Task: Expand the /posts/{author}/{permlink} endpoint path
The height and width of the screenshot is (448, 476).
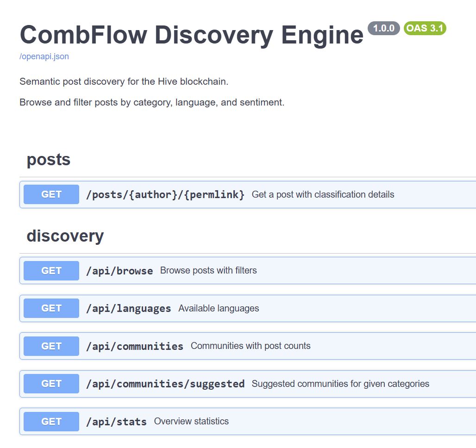Action: [165, 195]
